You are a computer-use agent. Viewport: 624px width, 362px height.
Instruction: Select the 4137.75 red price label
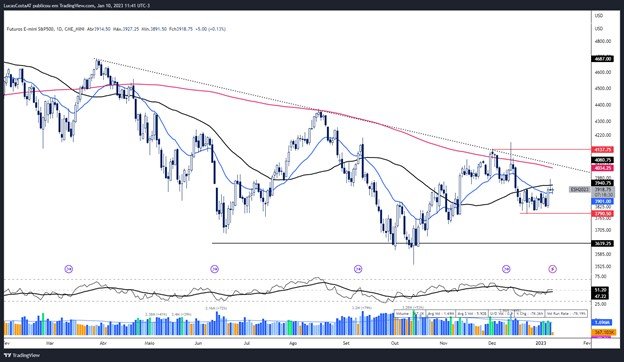(603, 150)
